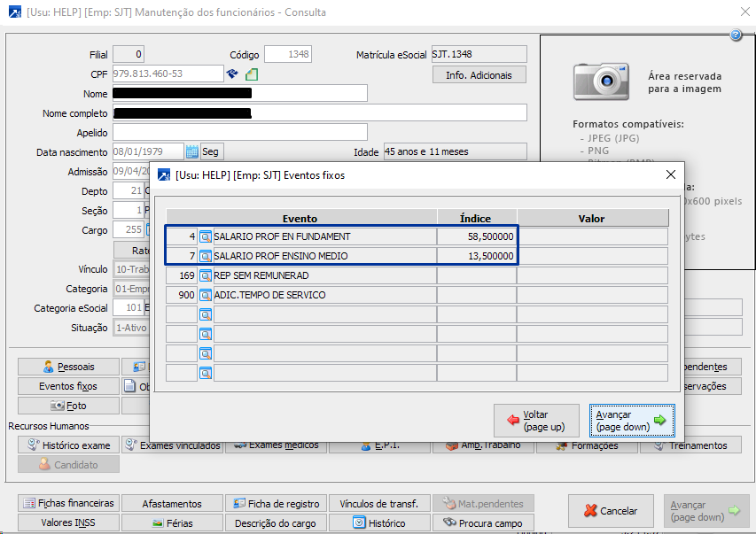The width and height of the screenshot is (756, 534).
Task: Click the Info. Adicionais button
Action: click(479, 74)
